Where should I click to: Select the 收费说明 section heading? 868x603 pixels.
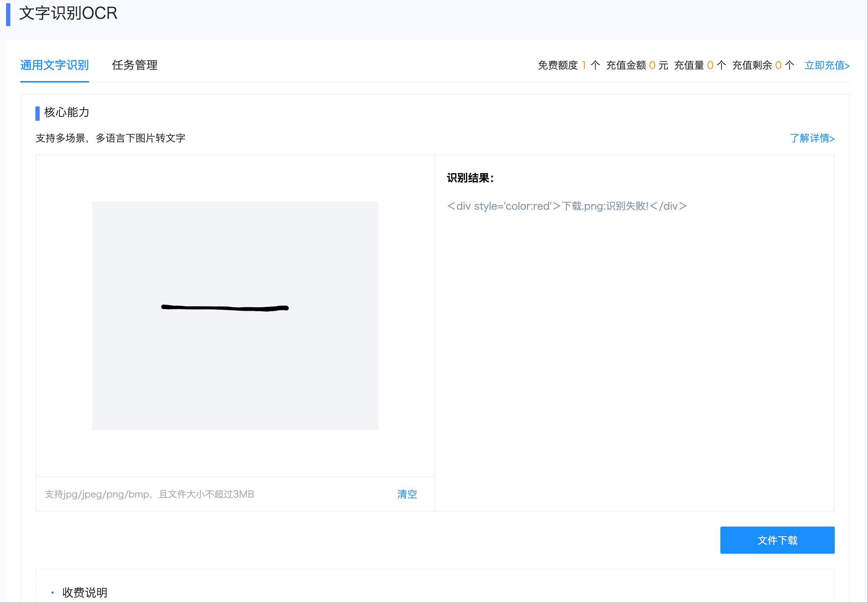pyautogui.click(x=85, y=592)
